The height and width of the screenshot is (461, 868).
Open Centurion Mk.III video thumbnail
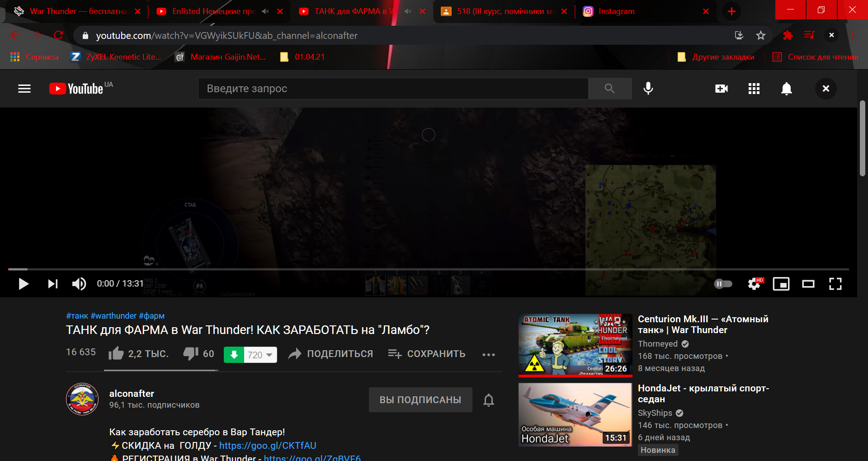coord(575,345)
